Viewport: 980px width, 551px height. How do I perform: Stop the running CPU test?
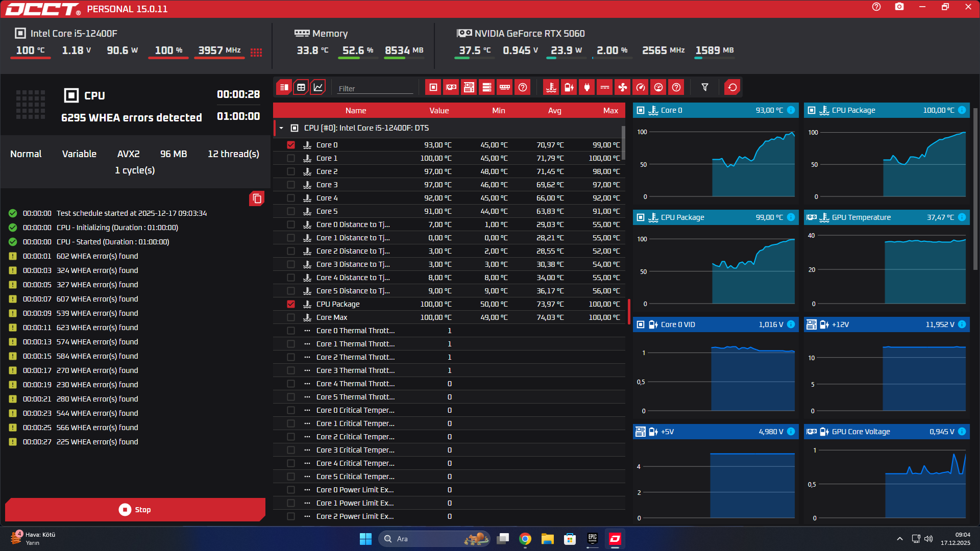click(x=135, y=510)
